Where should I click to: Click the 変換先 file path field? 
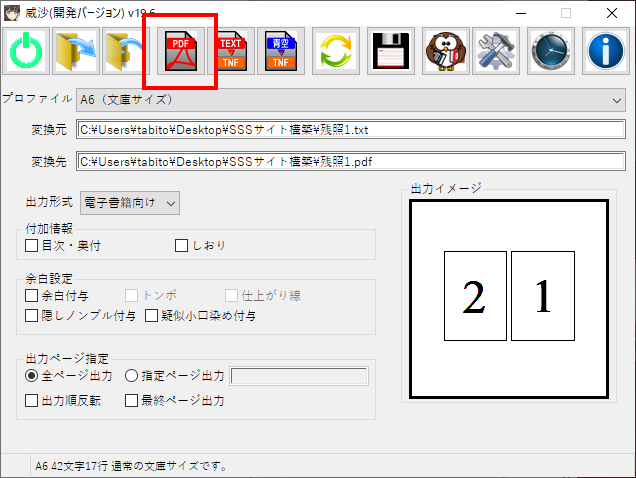click(351, 161)
